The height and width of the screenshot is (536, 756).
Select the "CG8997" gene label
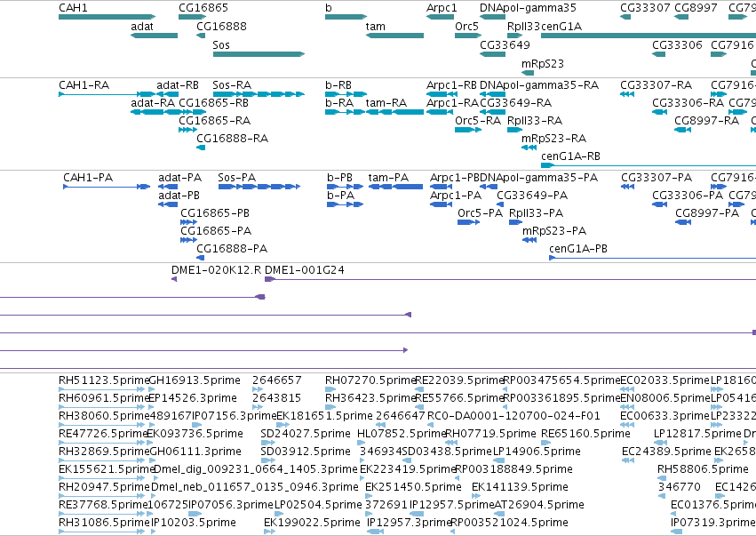tap(696, 8)
